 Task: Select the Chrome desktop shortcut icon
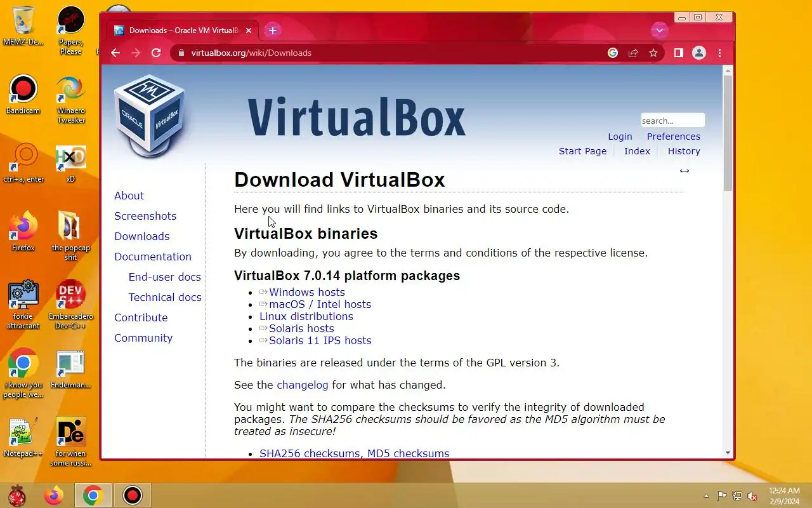tap(23, 373)
